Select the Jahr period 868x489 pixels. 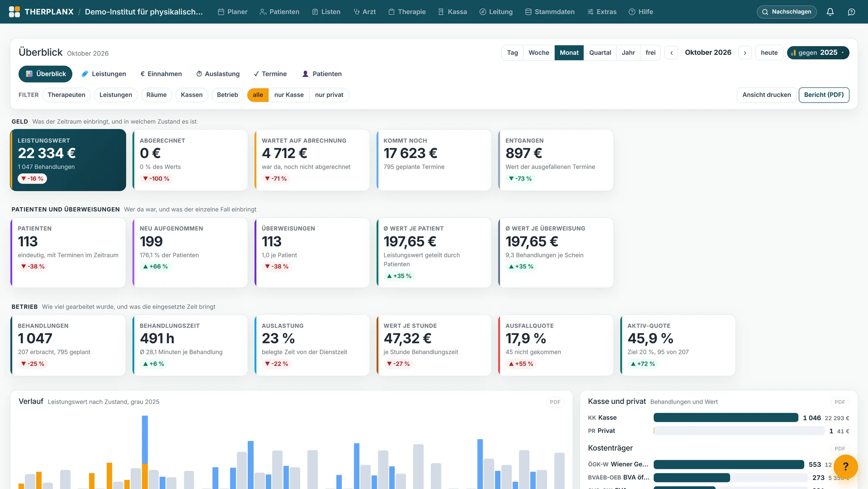click(x=628, y=53)
